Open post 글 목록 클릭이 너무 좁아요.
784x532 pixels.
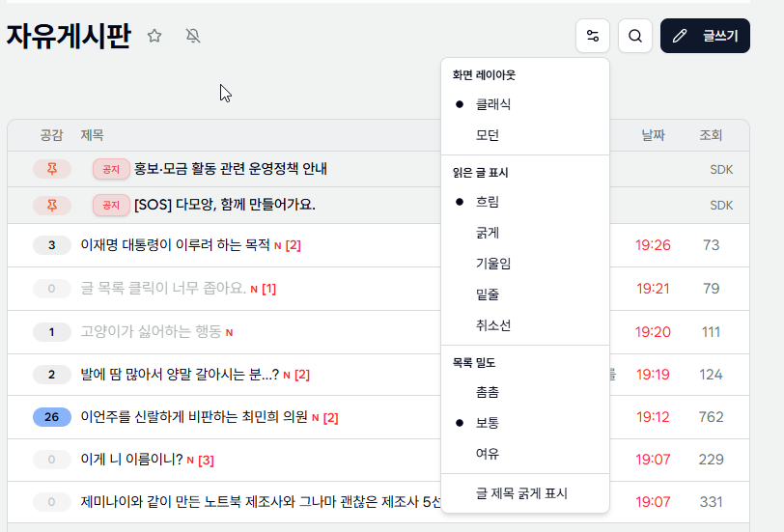coord(163,289)
